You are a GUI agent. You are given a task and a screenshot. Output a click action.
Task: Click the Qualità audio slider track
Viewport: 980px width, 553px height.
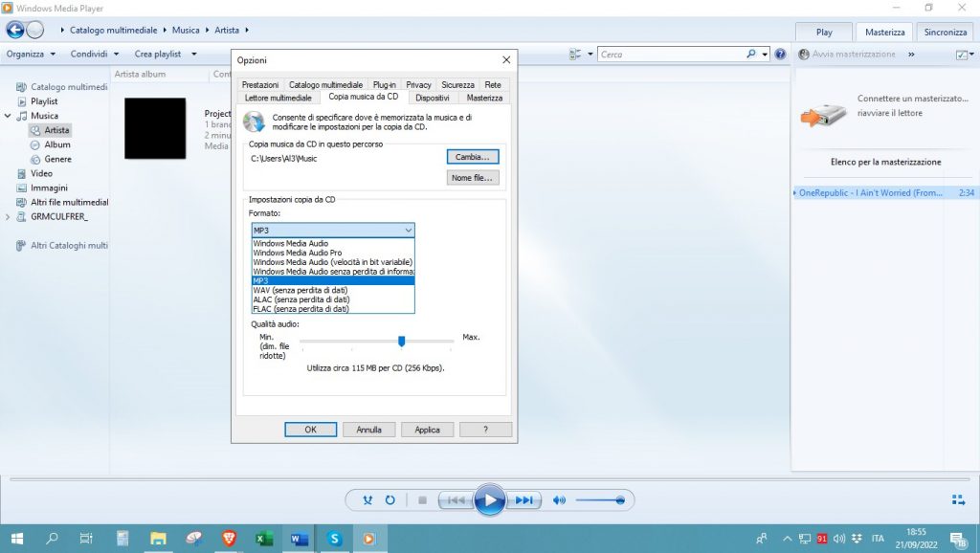pyautogui.click(x=376, y=341)
